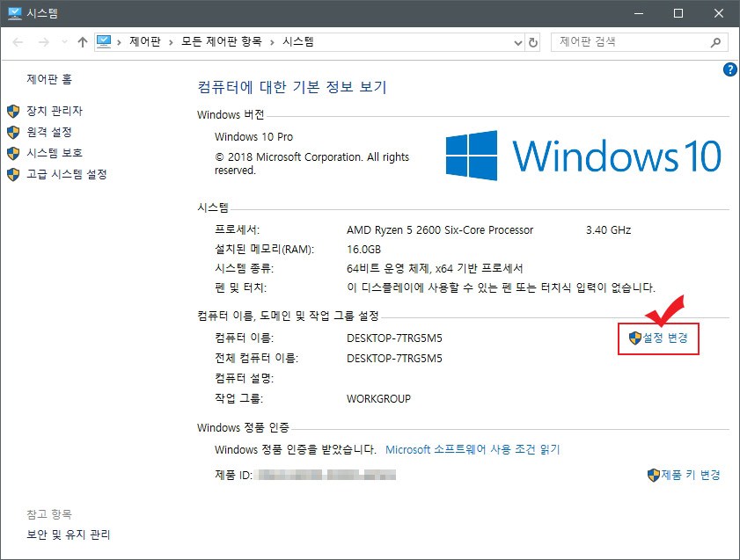The height and width of the screenshot is (560, 740).
Task: Click shield icon next to 원격 설정
Action: pyautogui.click(x=13, y=132)
